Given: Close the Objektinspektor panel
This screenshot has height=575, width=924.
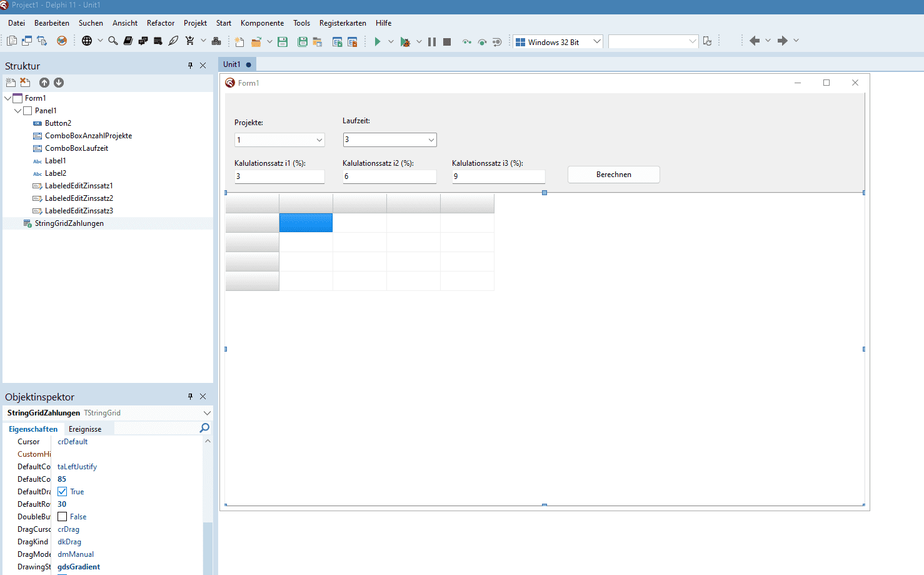Looking at the screenshot, I should click(x=203, y=396).
